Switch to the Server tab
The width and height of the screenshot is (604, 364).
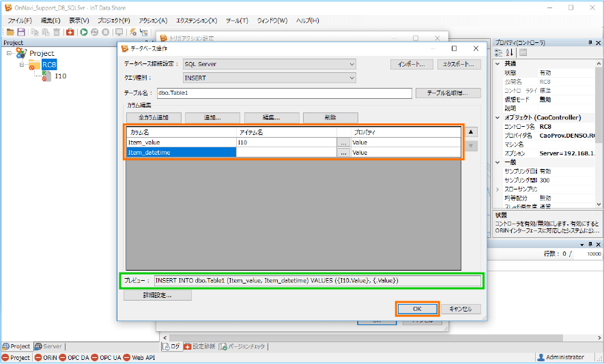48,346
